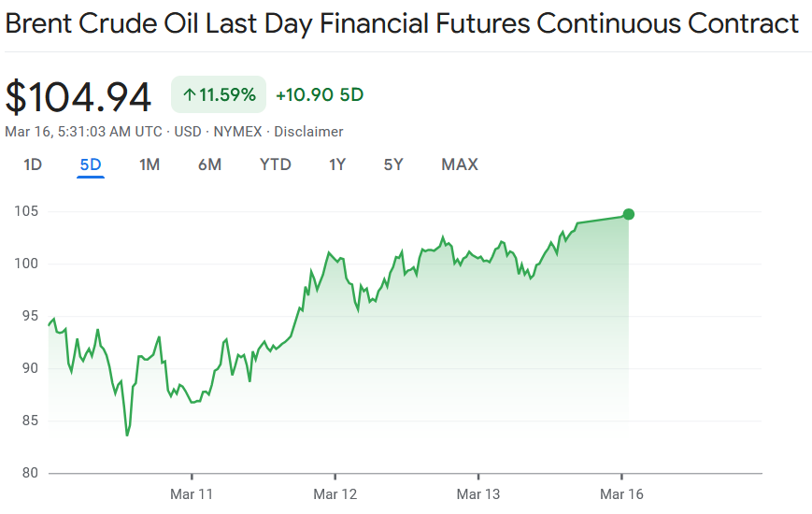
Task: Click the Mar 11 axis date label
Action: pyautogui.click(x=191, y=493)
